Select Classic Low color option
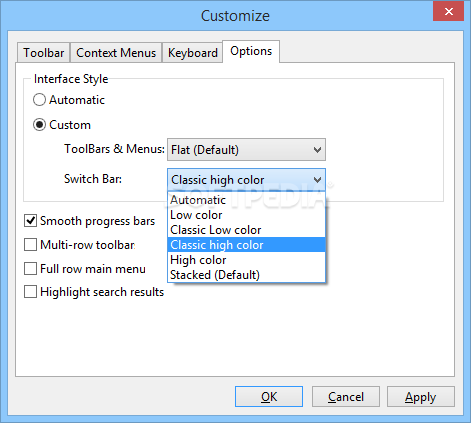This screenshot has width=471, height=423. (x=246, y=230)
